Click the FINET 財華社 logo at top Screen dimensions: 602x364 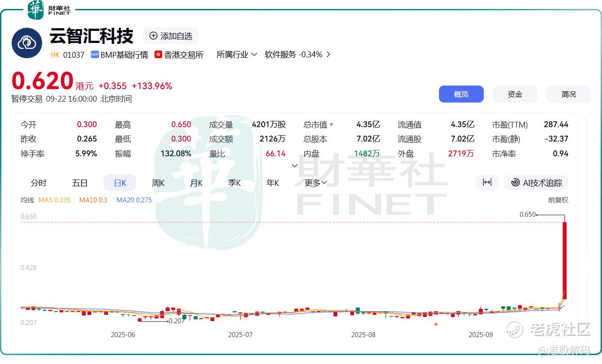49,10
